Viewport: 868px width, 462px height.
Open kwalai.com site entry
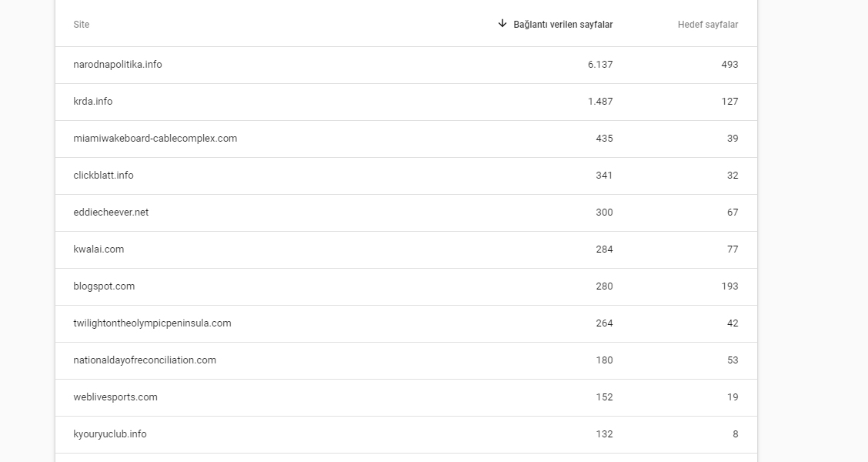coord(406,249)
